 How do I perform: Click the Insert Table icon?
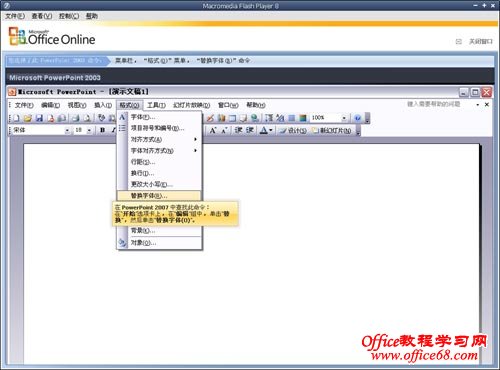(232, 118)
